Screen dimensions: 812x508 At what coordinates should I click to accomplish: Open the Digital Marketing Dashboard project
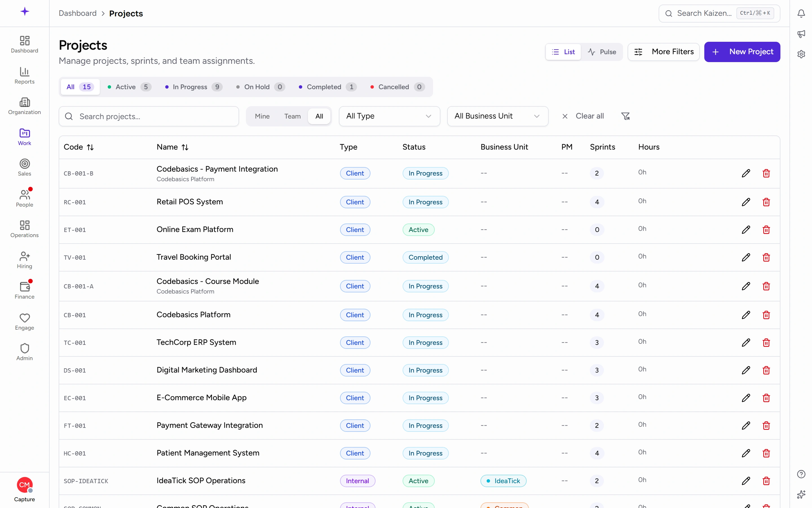[x=207, y=370]
